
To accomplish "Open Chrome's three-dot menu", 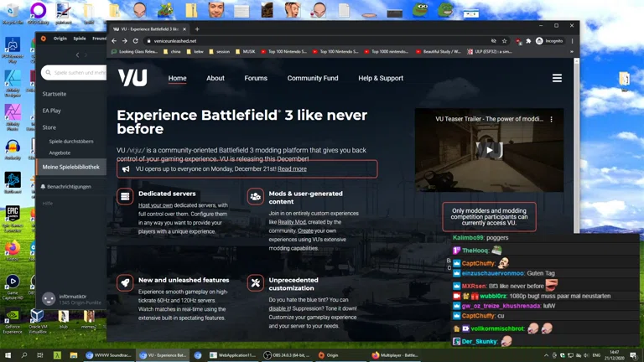I will pyautogui.click(x=572, y=41).
